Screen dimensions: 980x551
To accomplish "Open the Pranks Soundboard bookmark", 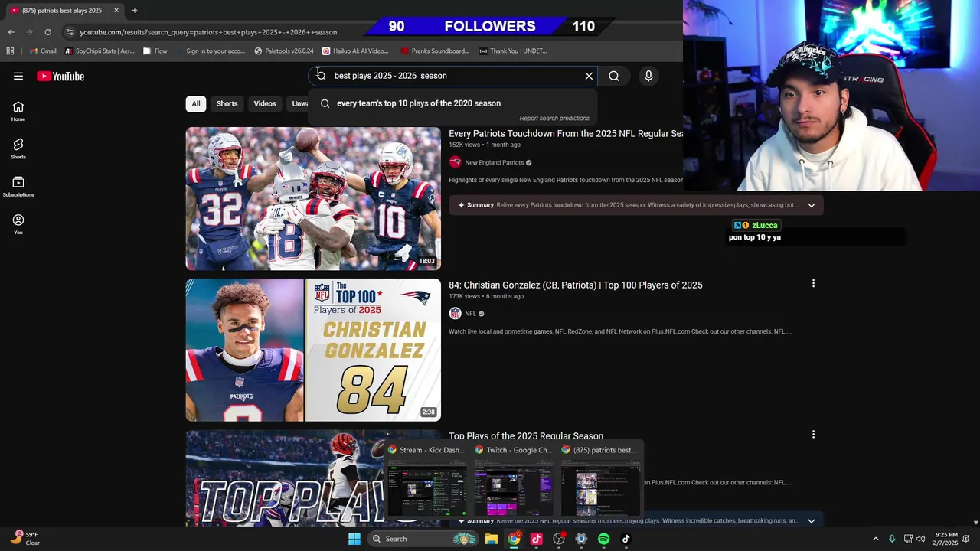I will [x=435, y=51].
